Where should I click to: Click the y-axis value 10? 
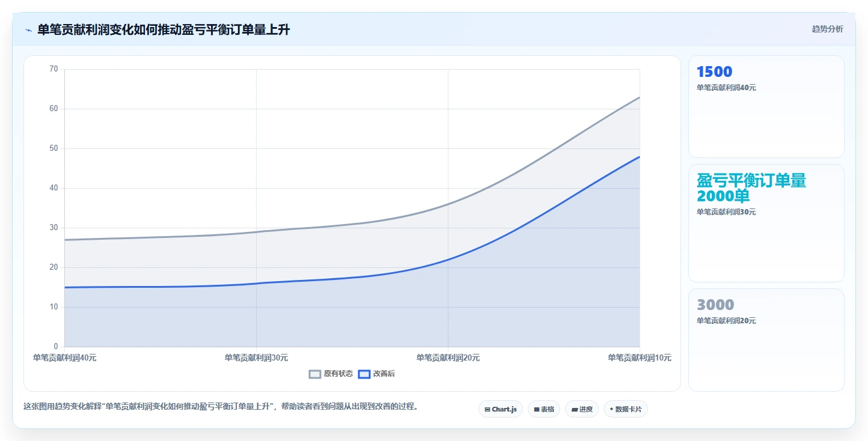(53, 307)
